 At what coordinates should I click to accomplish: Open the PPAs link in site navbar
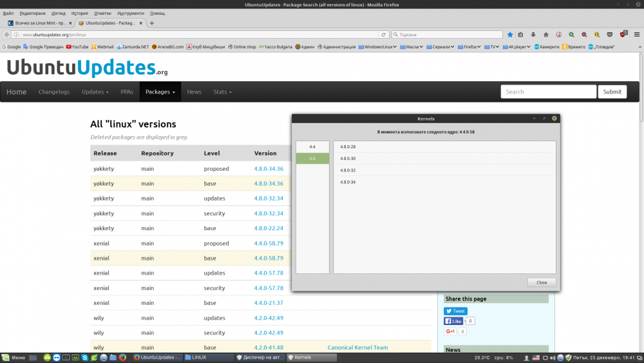pos(127,92)
